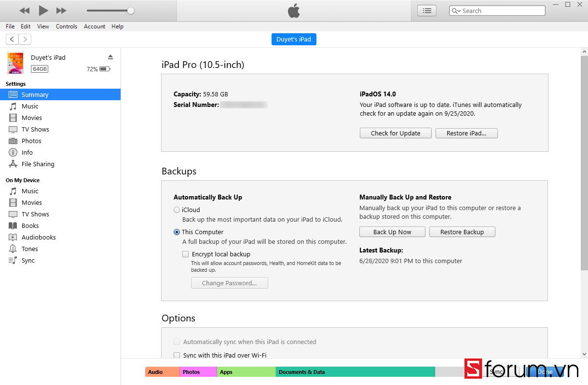Click the magnifier icon in the search box
Screen dimensions: 588x385
point(456,11)
